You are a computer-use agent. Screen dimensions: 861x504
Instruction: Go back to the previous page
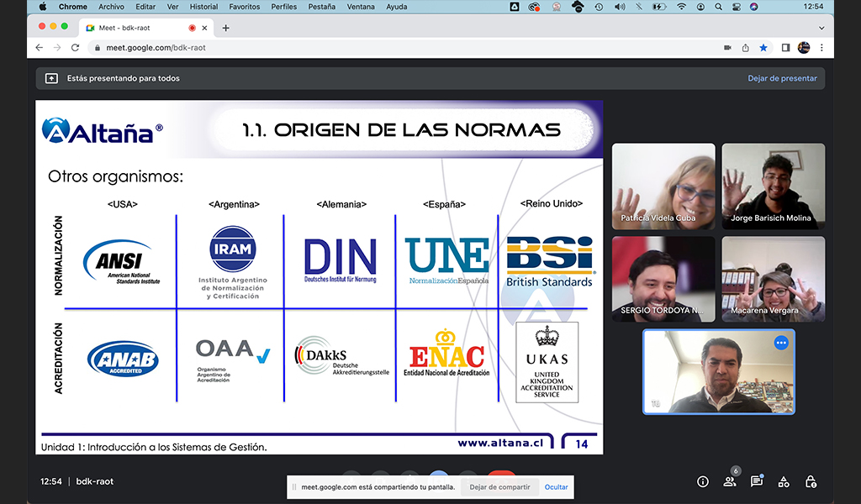[x=39, y=48]
